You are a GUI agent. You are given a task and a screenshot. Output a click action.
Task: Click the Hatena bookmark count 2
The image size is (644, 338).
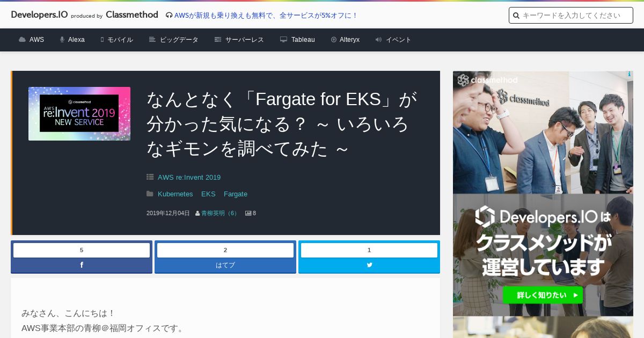point(225,250)
